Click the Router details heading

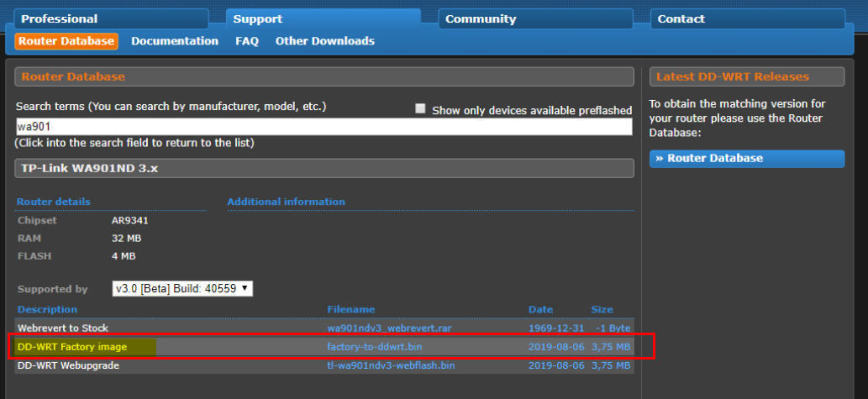point(54,202)
